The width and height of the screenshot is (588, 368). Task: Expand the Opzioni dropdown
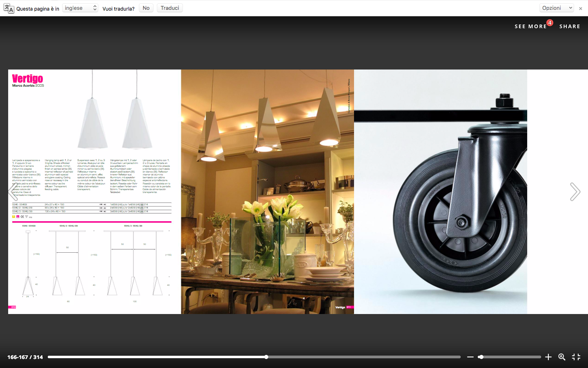click(x=557, y=8)
